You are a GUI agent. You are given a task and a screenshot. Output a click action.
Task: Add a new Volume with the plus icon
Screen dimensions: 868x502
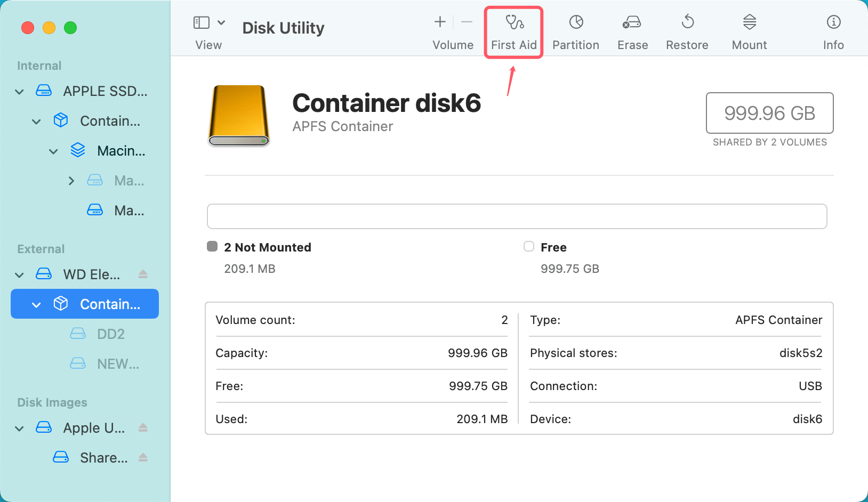coord(439,22)
